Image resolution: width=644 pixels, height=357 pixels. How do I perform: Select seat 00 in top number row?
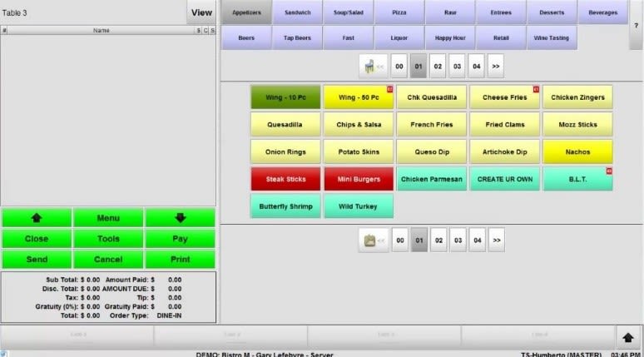pos(399,66)
